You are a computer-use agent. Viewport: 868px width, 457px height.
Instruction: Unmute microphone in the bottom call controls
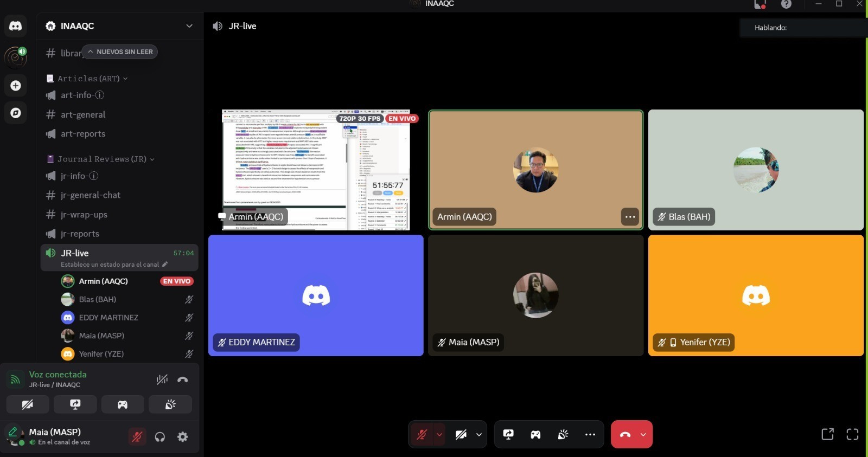click(x=422, y=434)
